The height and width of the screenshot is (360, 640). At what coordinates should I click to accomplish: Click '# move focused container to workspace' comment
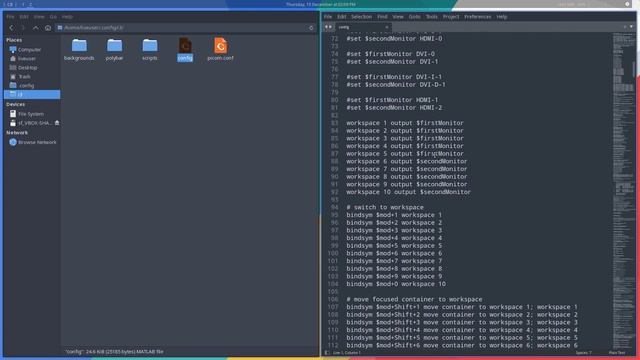click(x=414, y=299)
